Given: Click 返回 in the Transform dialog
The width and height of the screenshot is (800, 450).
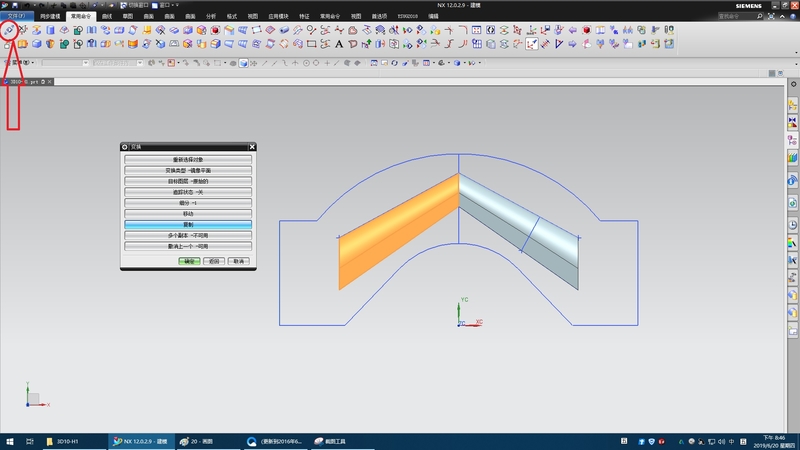Looking at the screenshot, I should pyautogui.click(x=214, y=261).
